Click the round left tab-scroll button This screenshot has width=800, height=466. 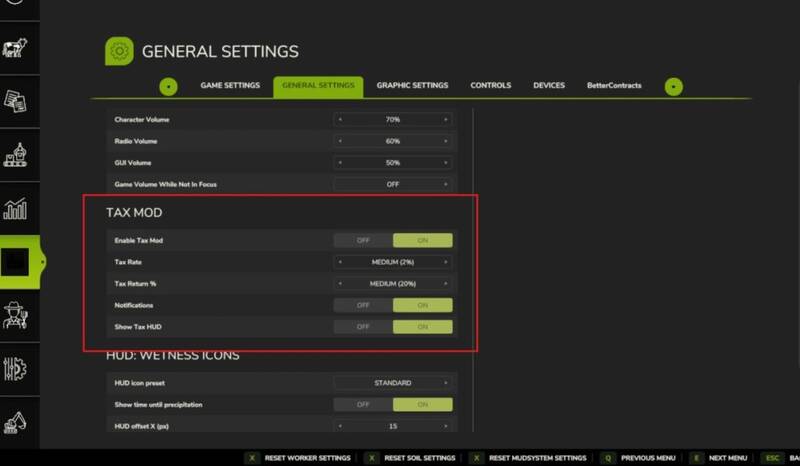[x=168, y=87]
